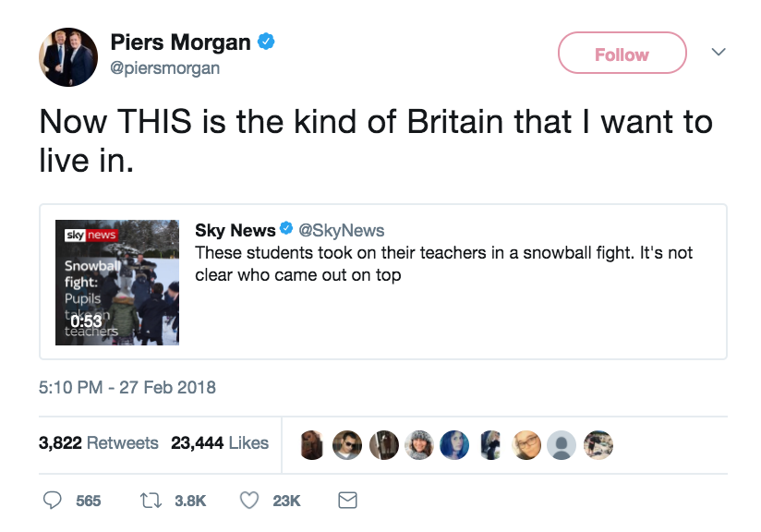The image size is (761, 532).
Task: Like the tweet with heart icon
Action: (x=249, y=501)
